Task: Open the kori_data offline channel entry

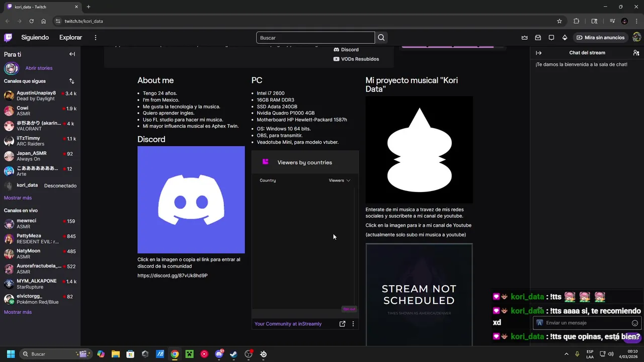Action: pyautogui.click(x=40, y=186)
